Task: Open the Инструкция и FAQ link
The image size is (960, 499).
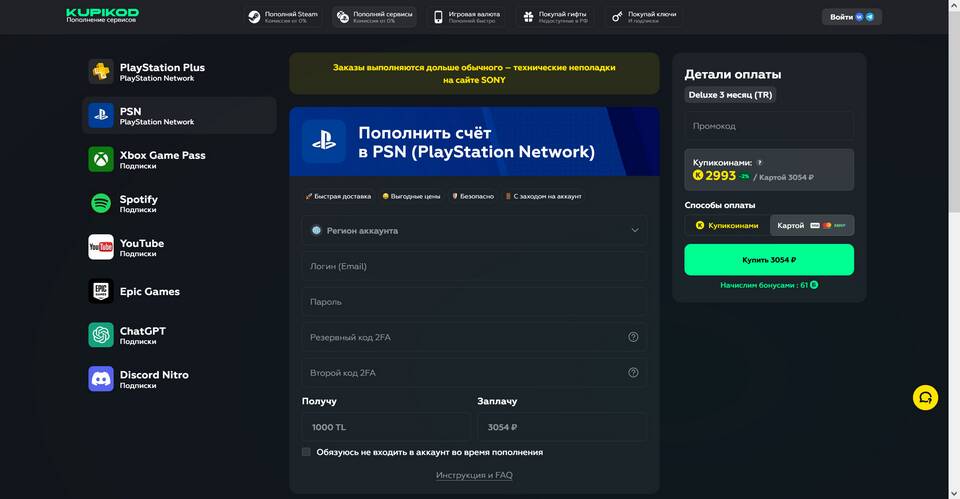Action: tap(474, 475)
